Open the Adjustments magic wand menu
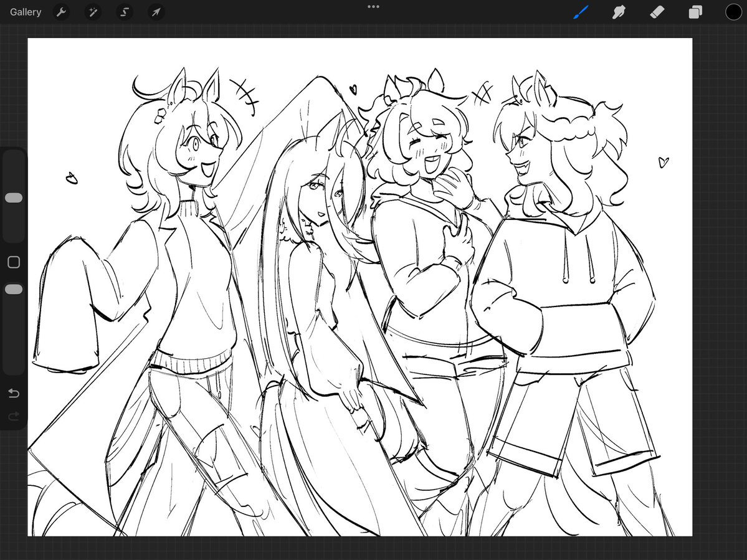Screen dimensions: 747x560 (93, 12)
